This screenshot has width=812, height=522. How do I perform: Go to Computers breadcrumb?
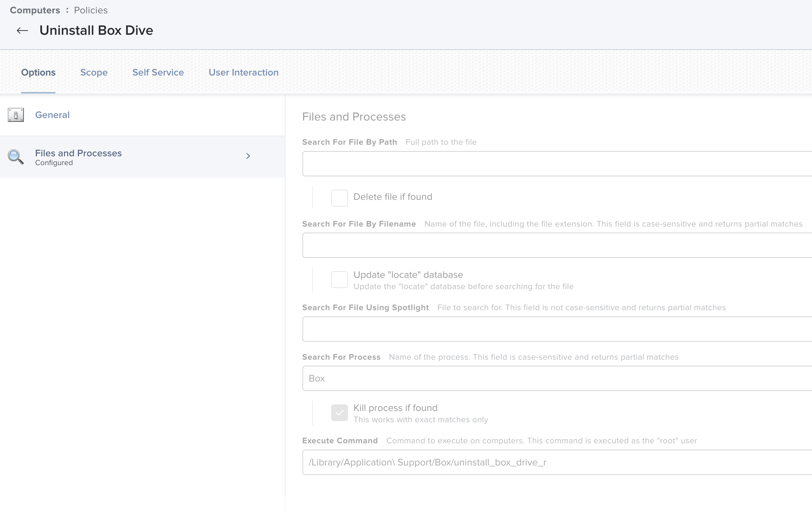(35, 10)
